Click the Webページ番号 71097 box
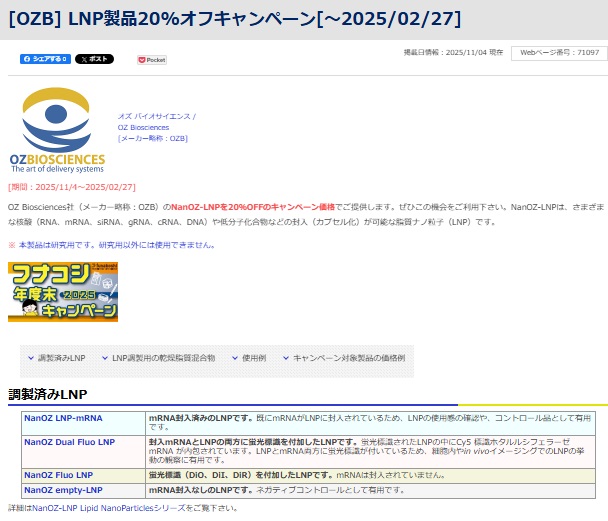Screen dimensions: 608x521 (558, 52)
